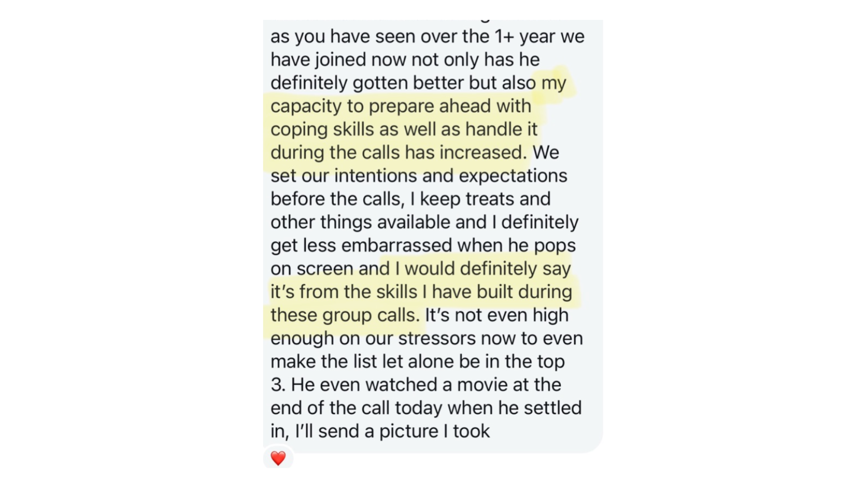Click highlighted line 'during the calls has increased.'
Screen dimensions: 868x488
pos(399,153)
